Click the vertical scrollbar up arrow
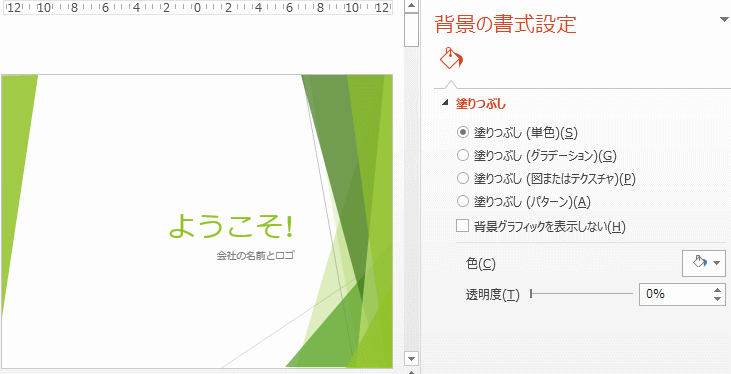This screenshot has height=374, width=731. pos(411,6)
